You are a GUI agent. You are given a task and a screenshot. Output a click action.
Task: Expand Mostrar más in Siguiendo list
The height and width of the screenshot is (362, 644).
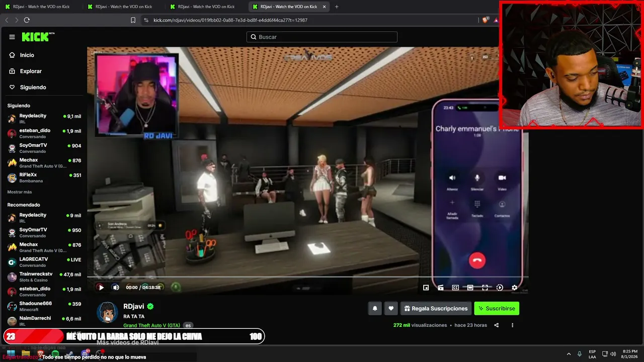20,192
